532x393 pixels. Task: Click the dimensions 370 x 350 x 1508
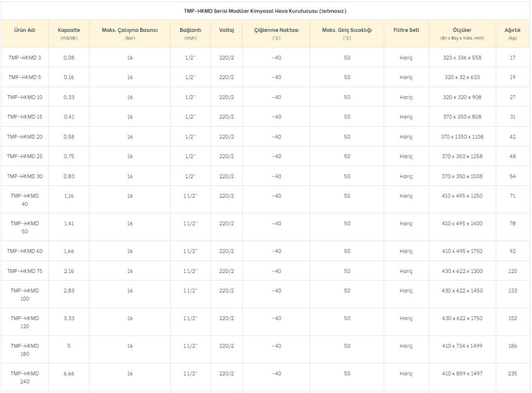(462, 176)
